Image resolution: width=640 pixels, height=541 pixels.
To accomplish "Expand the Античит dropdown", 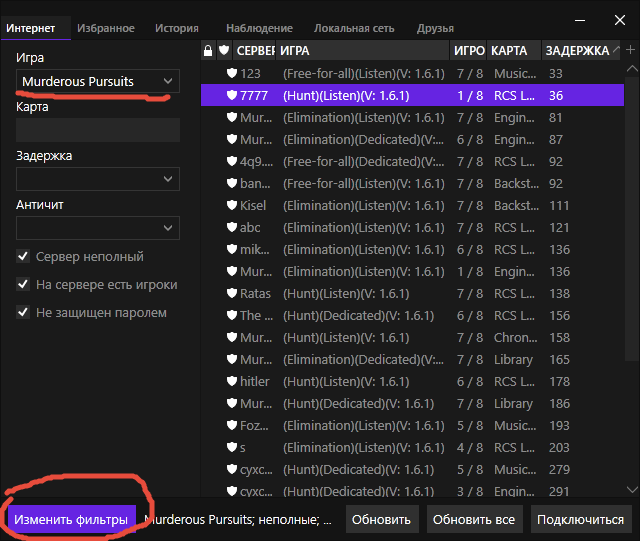I will click(x=98, y=228).
